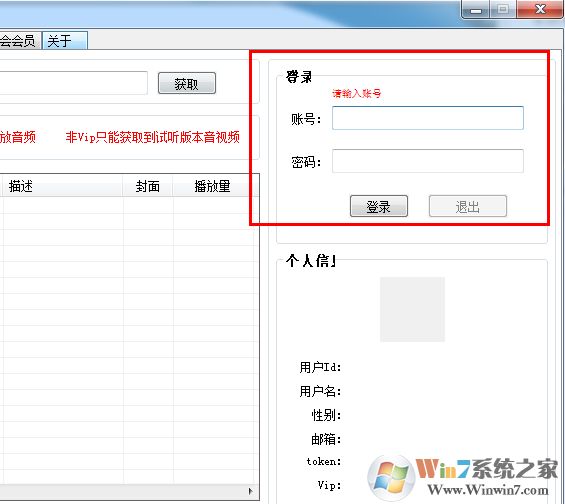Click the Vip: label
This screenshot has width=565, height=504.
tap(329, 485)
